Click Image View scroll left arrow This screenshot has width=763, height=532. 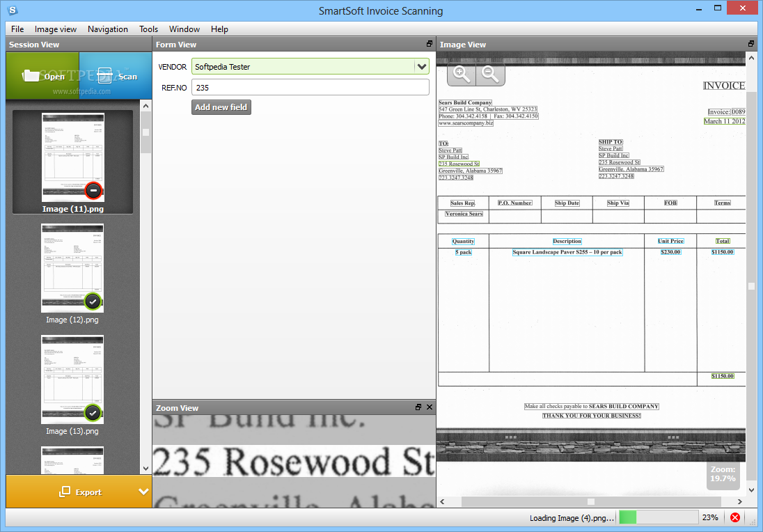pos(442,501)
